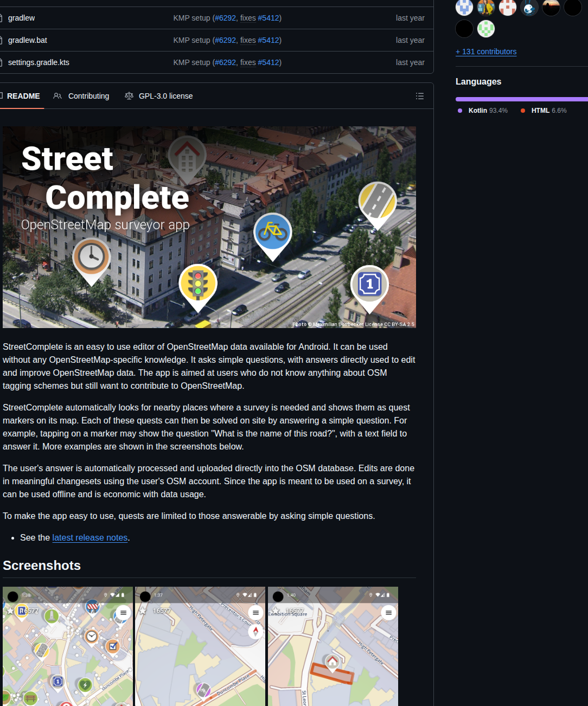Open the settings.gradle.kts file

(x=39, y=62)
